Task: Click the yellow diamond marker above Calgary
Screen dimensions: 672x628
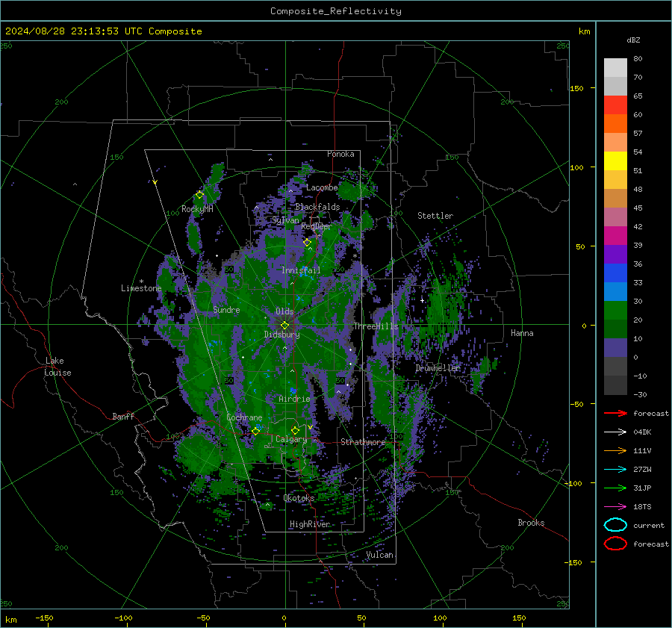Action: click(295, 430)
